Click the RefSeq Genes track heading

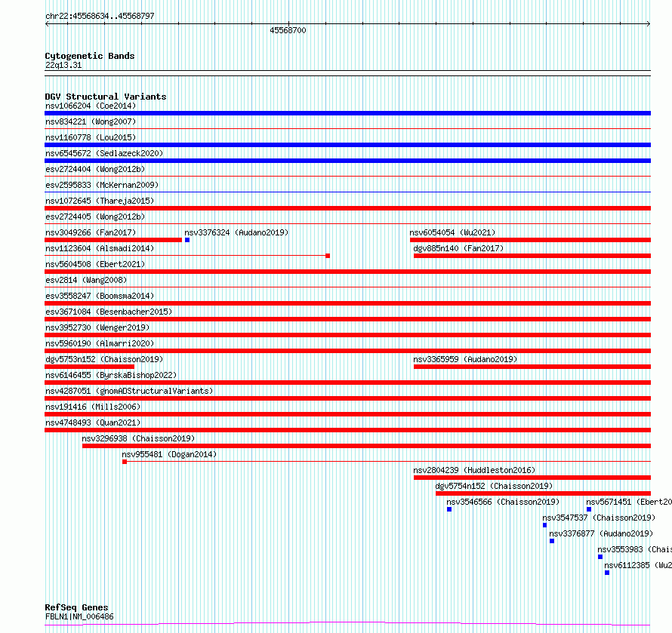[x=76, y=607]
